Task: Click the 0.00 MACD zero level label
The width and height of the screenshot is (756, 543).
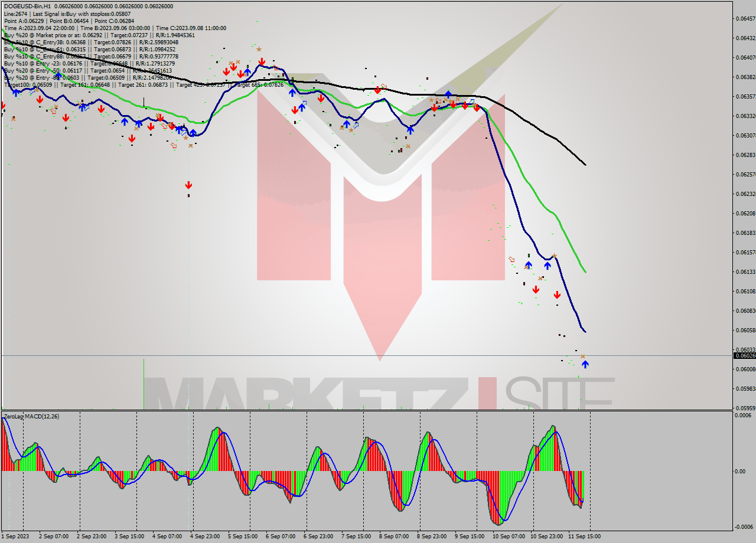Action: point(741,471)
